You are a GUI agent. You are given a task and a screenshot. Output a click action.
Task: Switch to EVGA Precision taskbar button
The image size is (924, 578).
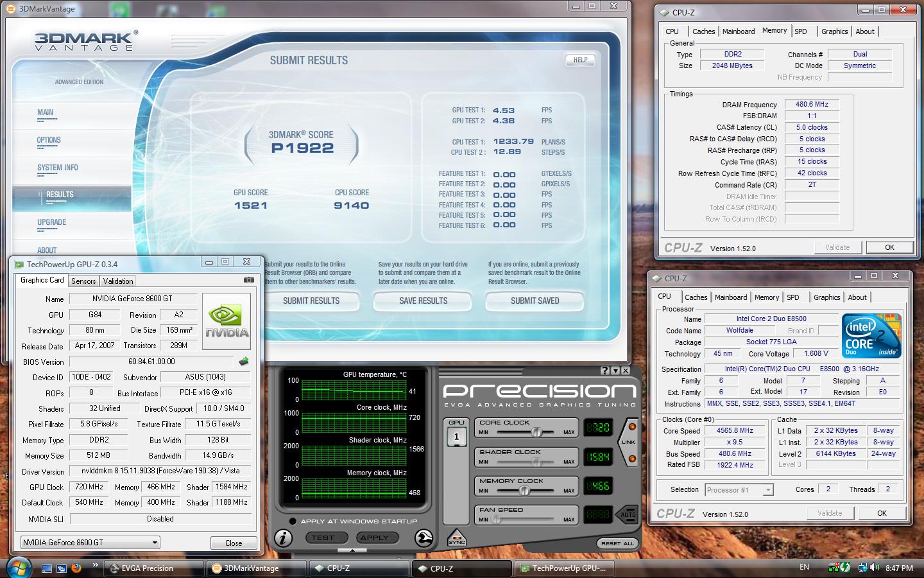[x=154, y=568]
